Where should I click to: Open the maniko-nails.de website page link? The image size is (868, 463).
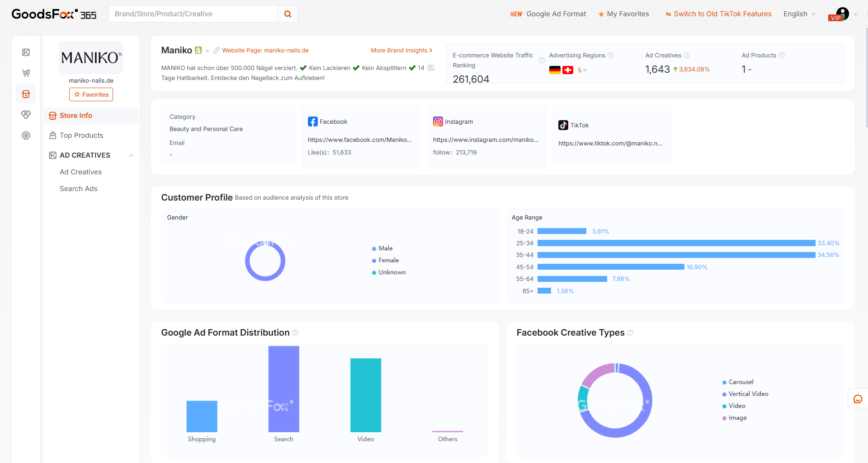coord(265,51)
